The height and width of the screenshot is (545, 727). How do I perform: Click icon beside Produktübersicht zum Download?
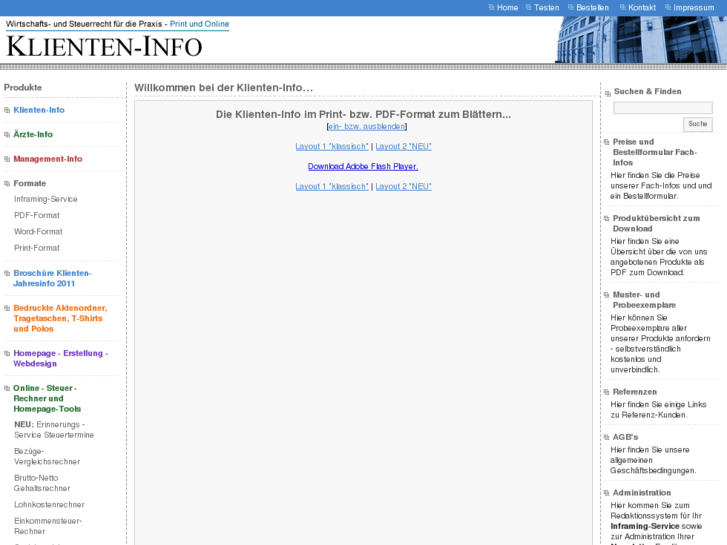point(606,218)
